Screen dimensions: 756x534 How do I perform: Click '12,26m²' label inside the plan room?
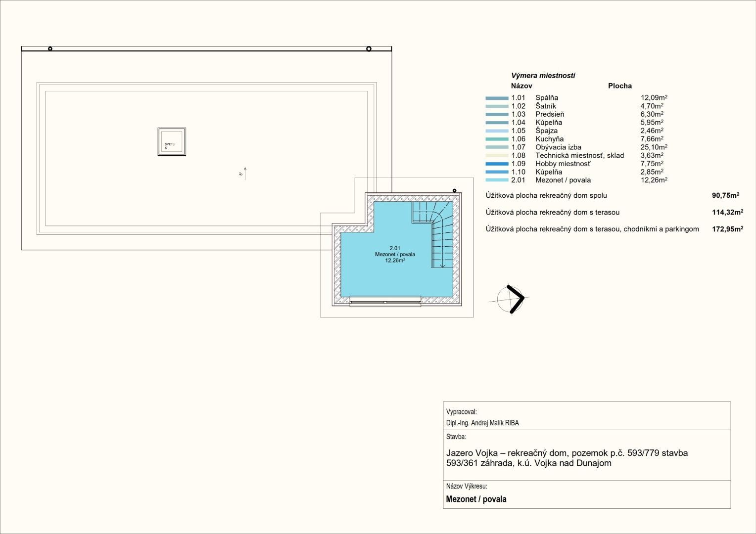[x=395, y=260]
